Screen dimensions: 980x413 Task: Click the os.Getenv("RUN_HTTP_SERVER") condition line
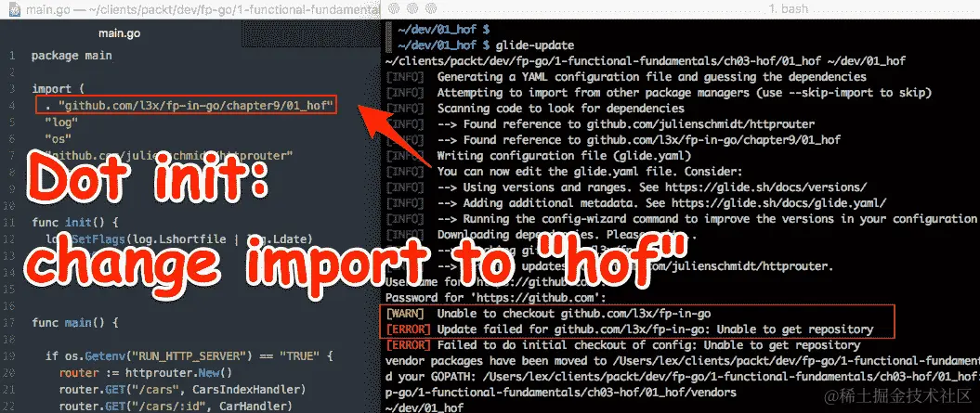coord(189,356)
